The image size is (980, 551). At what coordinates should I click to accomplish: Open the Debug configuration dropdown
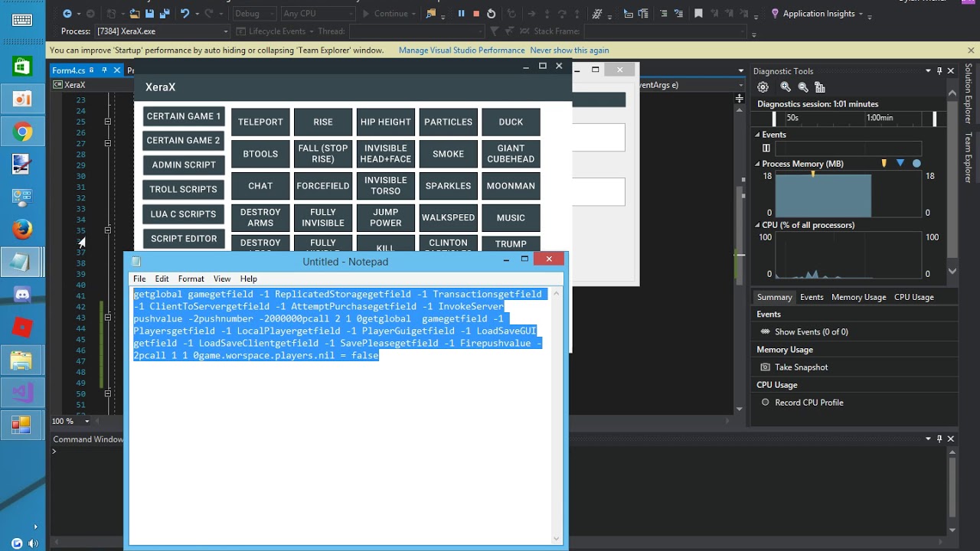click(254, 14)
